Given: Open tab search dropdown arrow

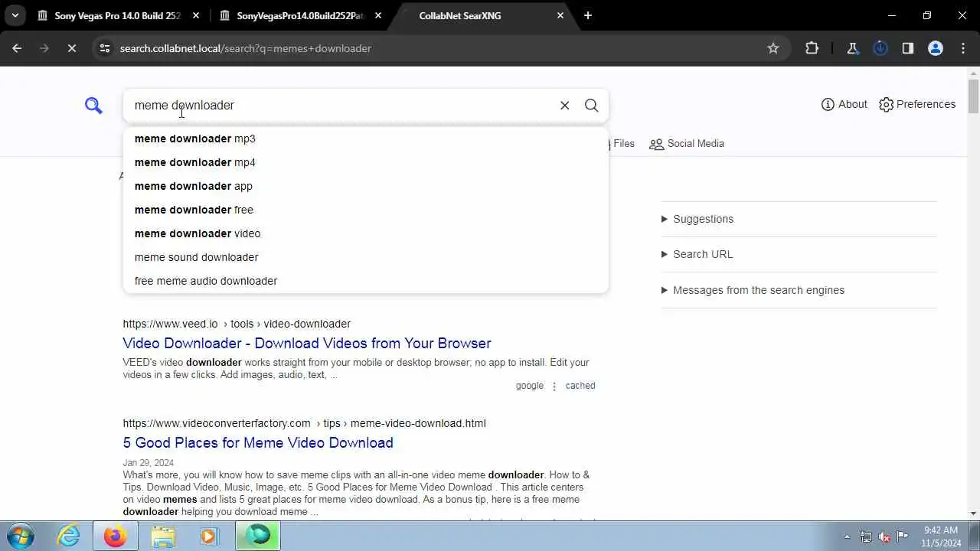Looking at the screenshot, I should pos(15,15).
